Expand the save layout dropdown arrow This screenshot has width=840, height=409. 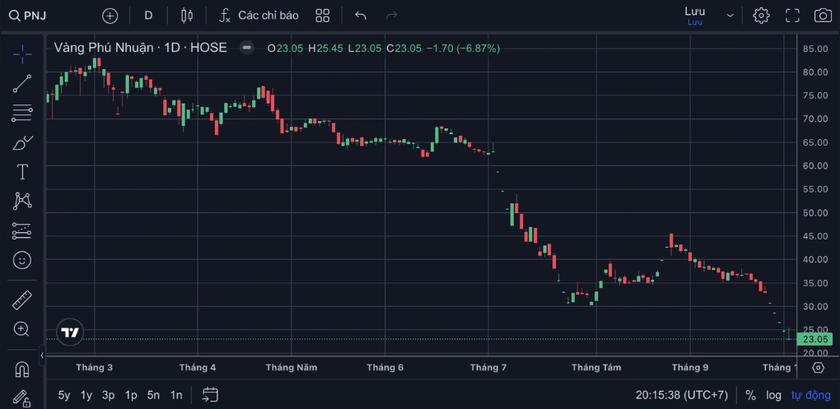click(x=730, y=16)
